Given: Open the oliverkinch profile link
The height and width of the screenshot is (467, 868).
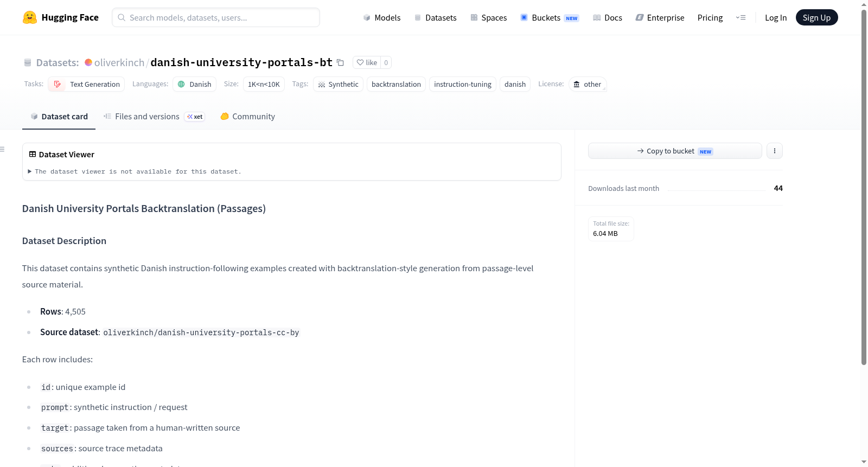Looking at the screenshot, I should (x=119, y=62).
